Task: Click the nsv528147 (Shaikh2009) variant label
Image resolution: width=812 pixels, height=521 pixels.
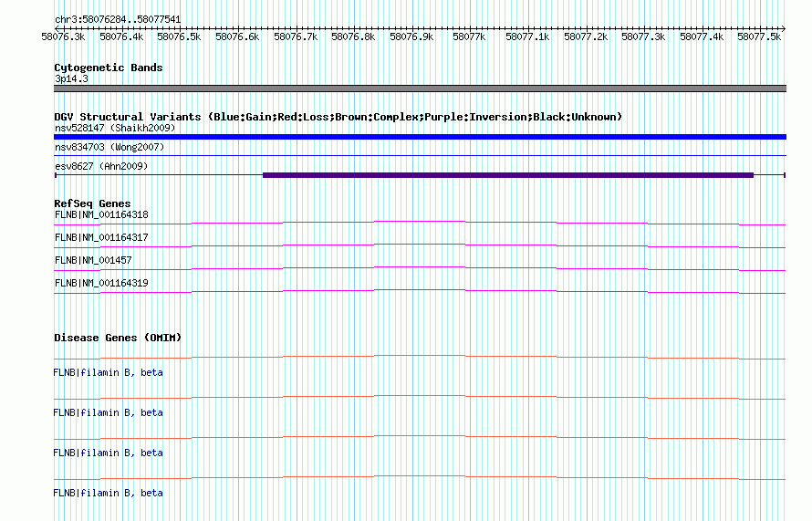Action: pyautogui.click(x=115, y=128)
